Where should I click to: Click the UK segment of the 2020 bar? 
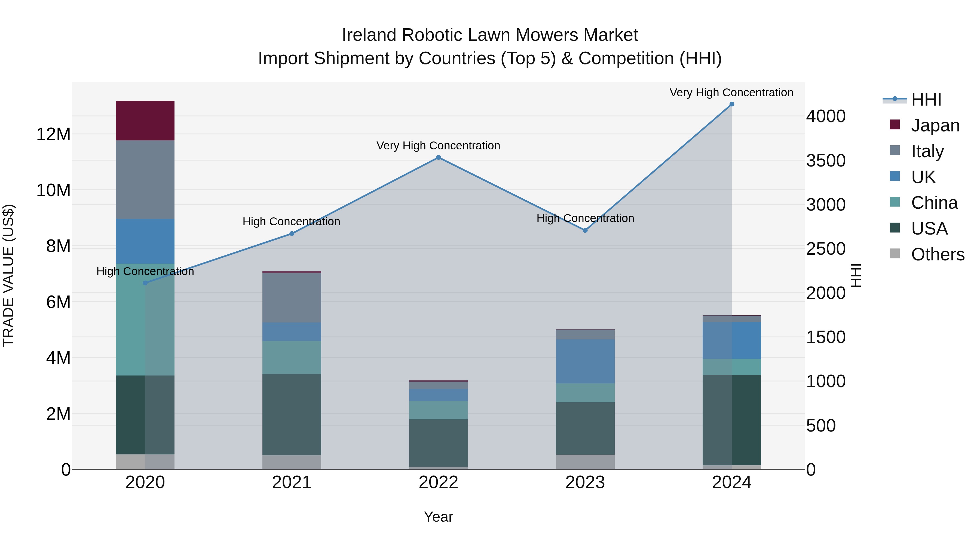coord(145,241)
